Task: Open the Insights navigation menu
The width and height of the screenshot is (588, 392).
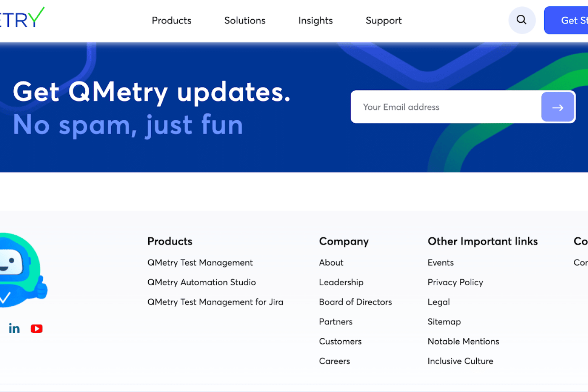Action: (315, 21)
